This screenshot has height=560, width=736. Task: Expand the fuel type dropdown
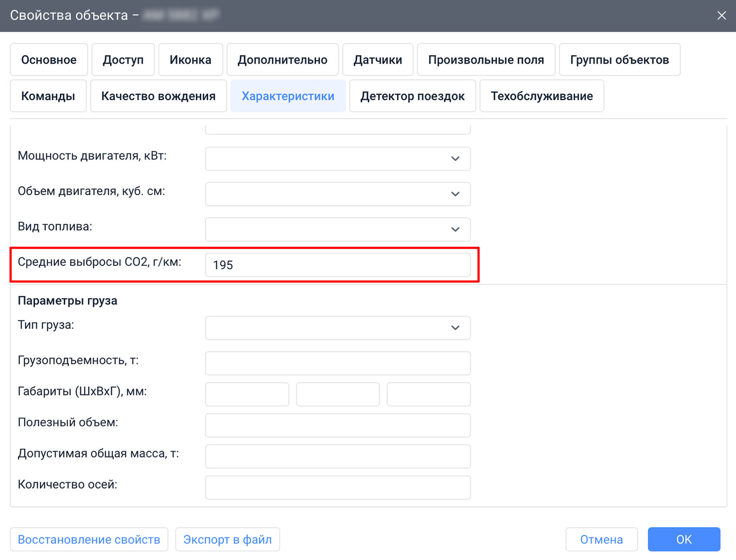[x=338, y=229]
